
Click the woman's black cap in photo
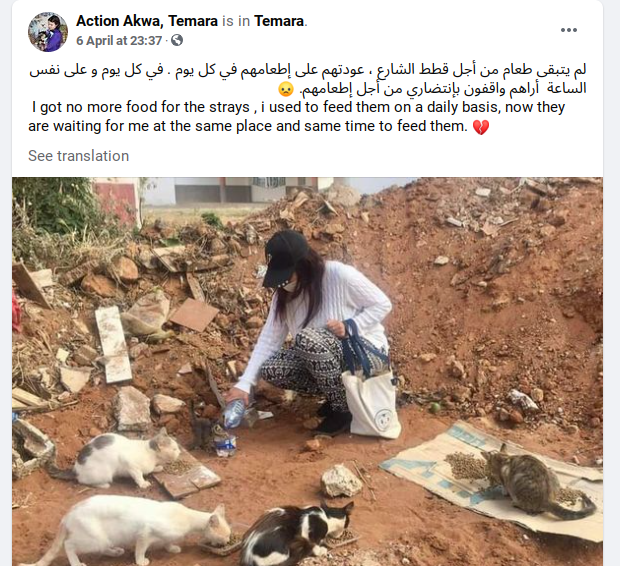pos(285,259)
